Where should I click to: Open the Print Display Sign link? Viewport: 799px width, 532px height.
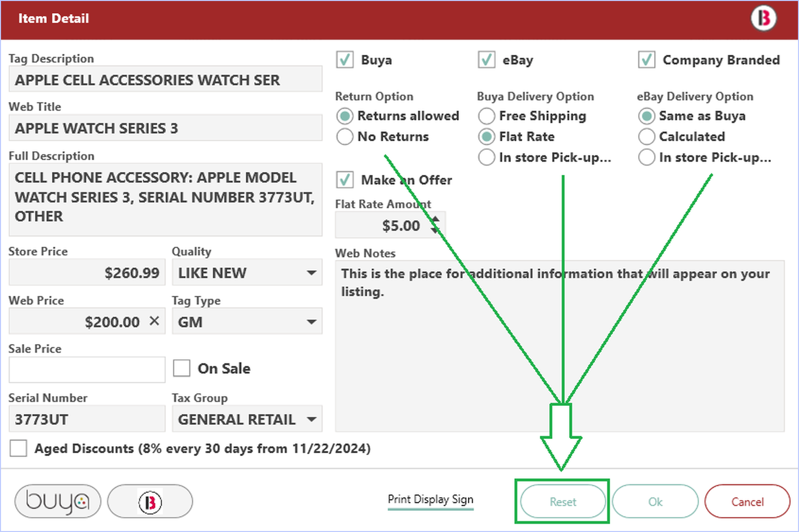tap(431, 499)
